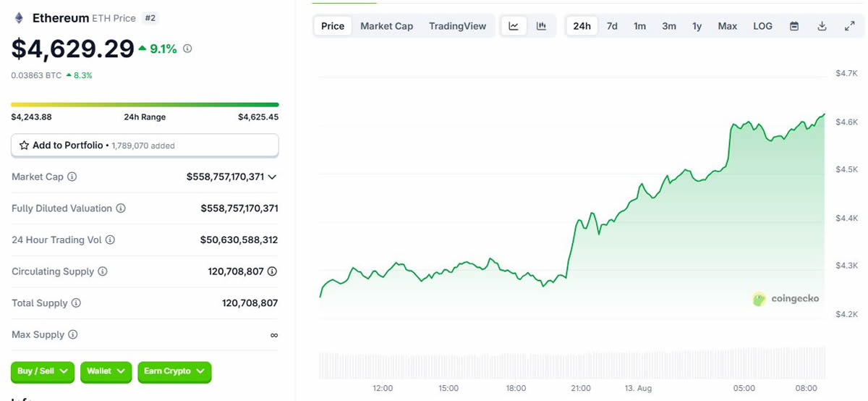Click the Market Cap info icon

72,177
